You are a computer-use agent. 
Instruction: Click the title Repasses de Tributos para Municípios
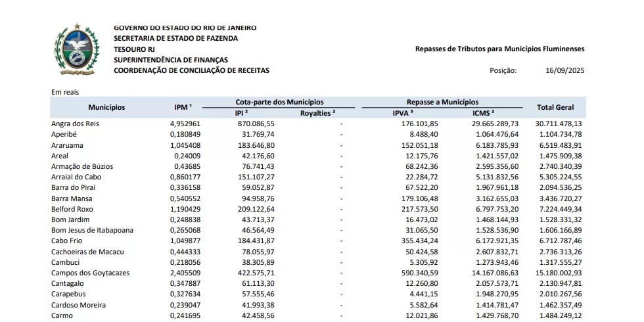point(499,49)
